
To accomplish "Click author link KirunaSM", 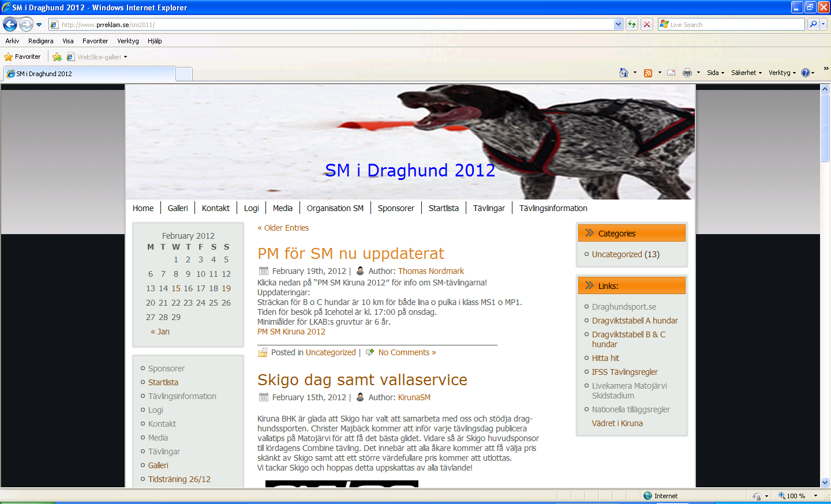I will point(414,397).
